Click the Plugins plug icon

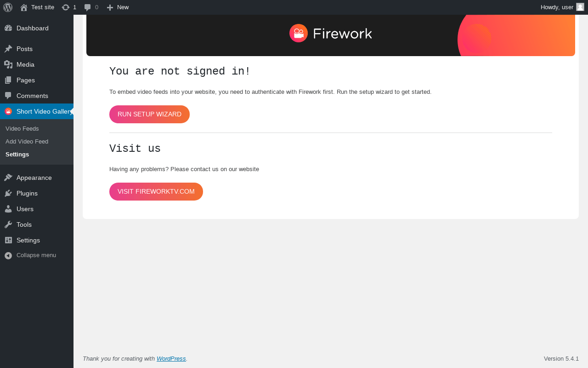[8, 193]
